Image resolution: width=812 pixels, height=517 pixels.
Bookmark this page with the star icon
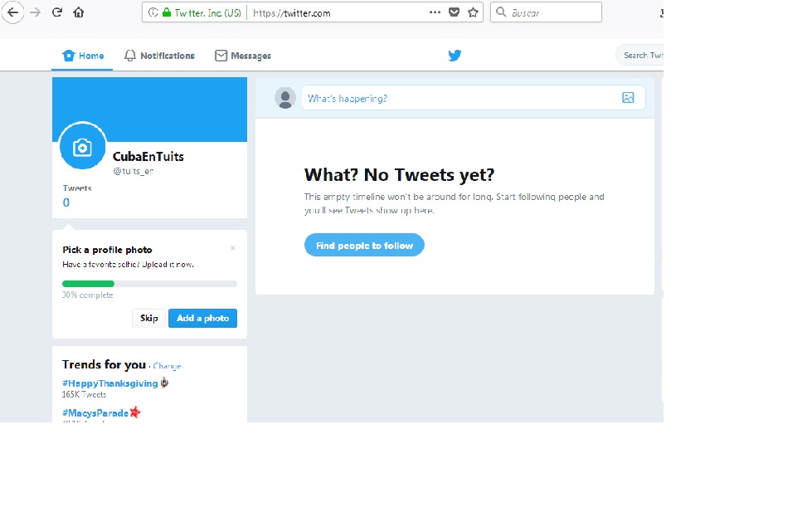coord(473,12)
